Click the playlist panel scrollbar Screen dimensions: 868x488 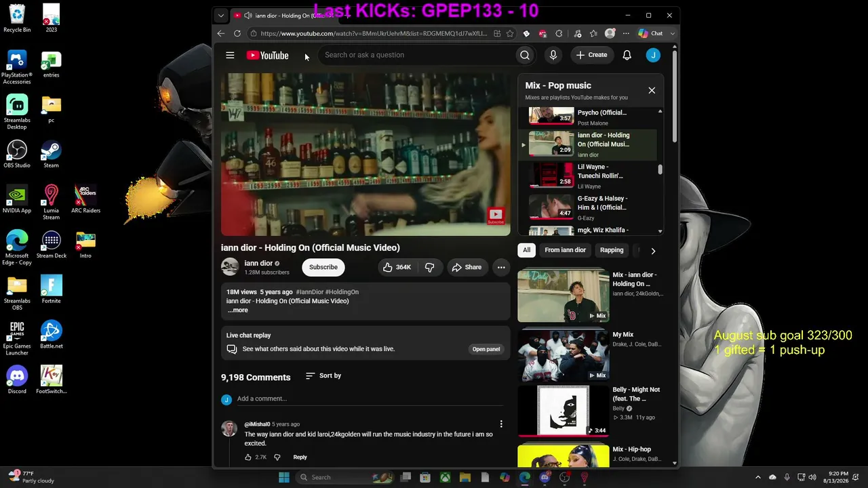coord(660,169)
